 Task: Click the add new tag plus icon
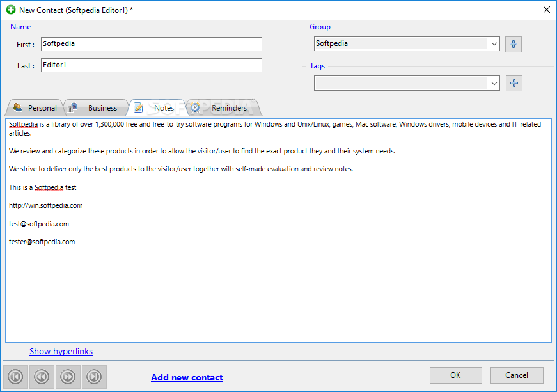tap(514, 83)
